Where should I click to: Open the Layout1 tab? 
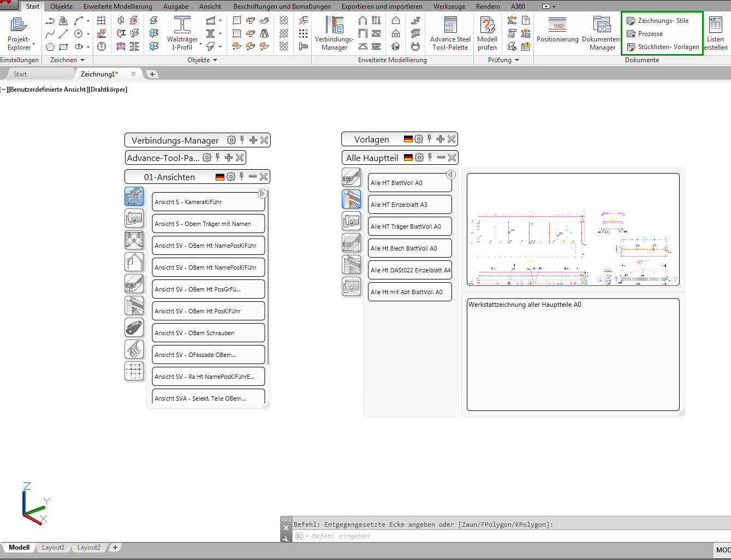pos(53,547)
